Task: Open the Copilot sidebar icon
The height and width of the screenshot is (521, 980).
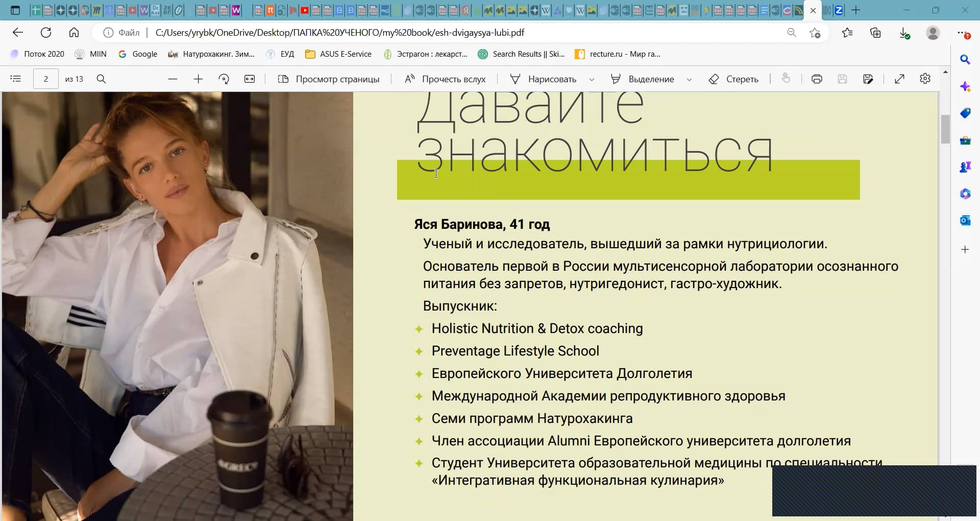Action: (x=965, y=86)
